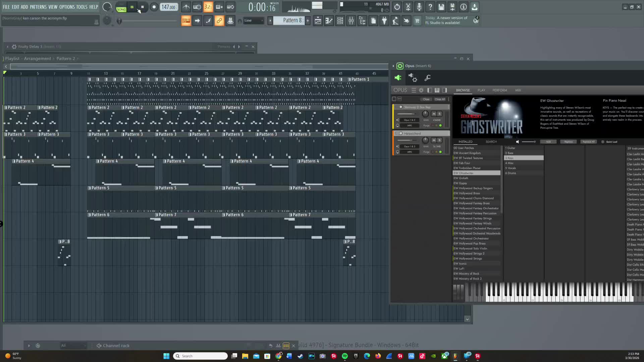The image size is (644, 362).
Task: Expand the Opus plugin window menu arrow
Action: coord(393,66)
